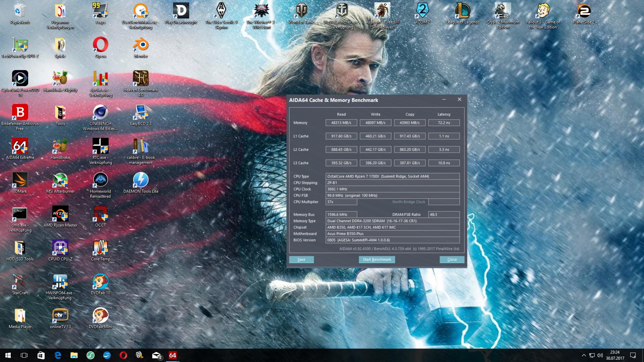
Task: Select the Memory Read value 48313 MB/s
Action: (x=341, y=123)
